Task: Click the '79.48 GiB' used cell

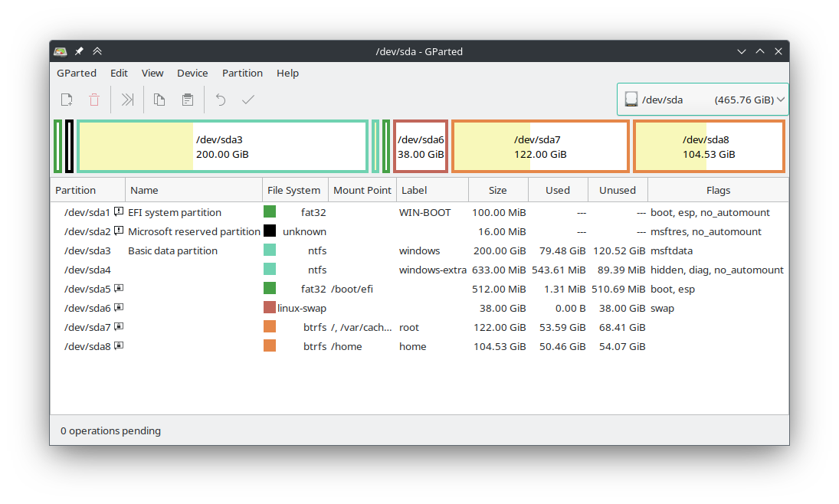Action: click(x=562, y=251)
